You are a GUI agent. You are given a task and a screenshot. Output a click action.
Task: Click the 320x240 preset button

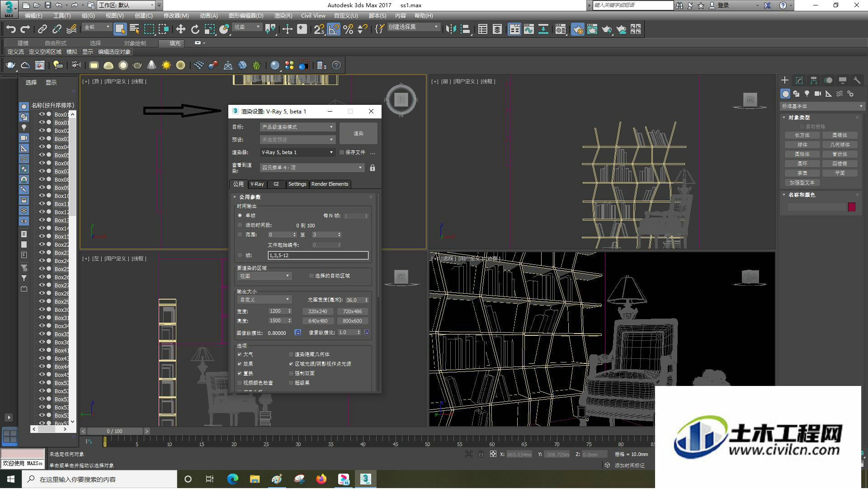pyautogui.click(x=317, y=311)
